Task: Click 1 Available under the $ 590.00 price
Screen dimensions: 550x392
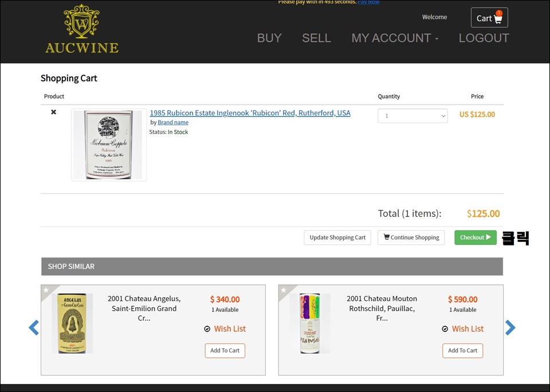Action: coord(463,310)
